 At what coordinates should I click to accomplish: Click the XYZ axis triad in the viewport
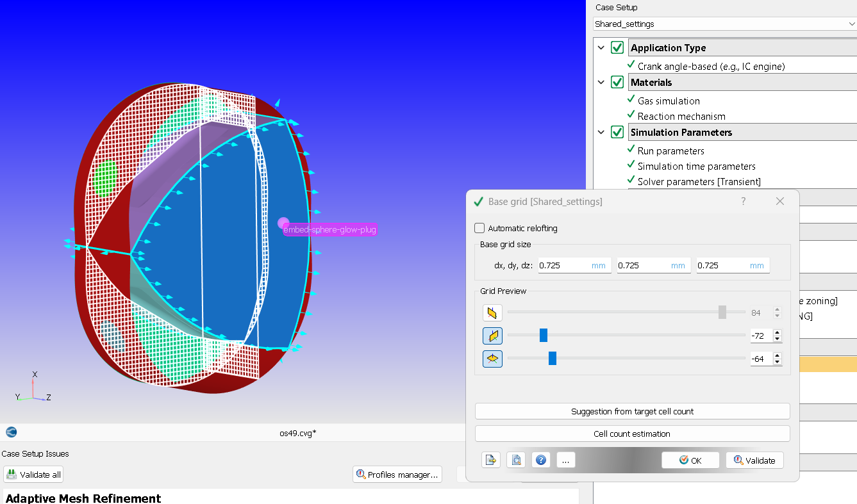(x=33, y=387)
